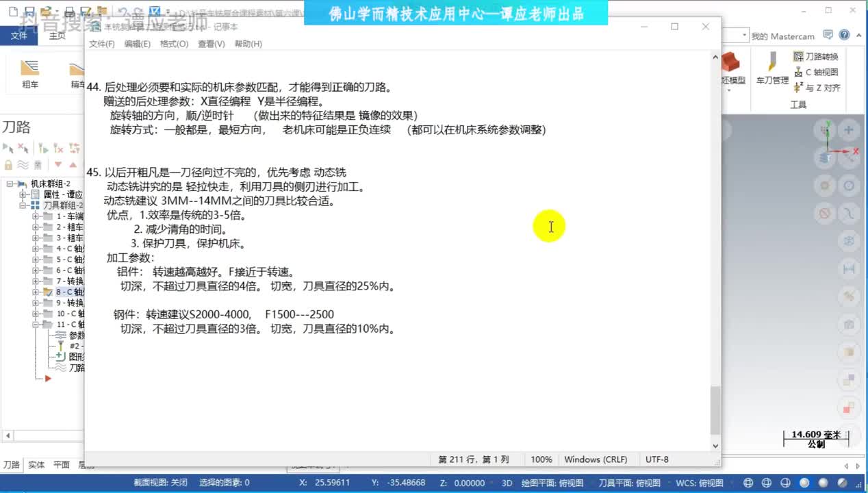The height and width of the screenshot is (493, 868).
Task: Collapse the 刀具群组-2 tool group node
Action: coord(23,205)
